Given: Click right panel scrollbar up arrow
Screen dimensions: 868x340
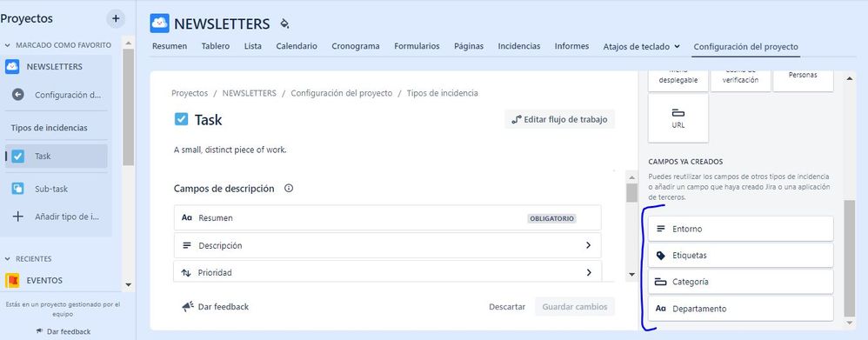Looking at the screenshot, I should click(850, 78).
